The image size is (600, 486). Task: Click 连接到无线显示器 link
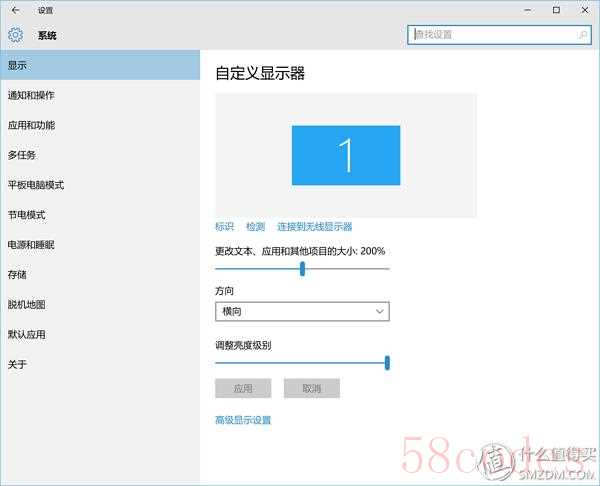[314, 227]
